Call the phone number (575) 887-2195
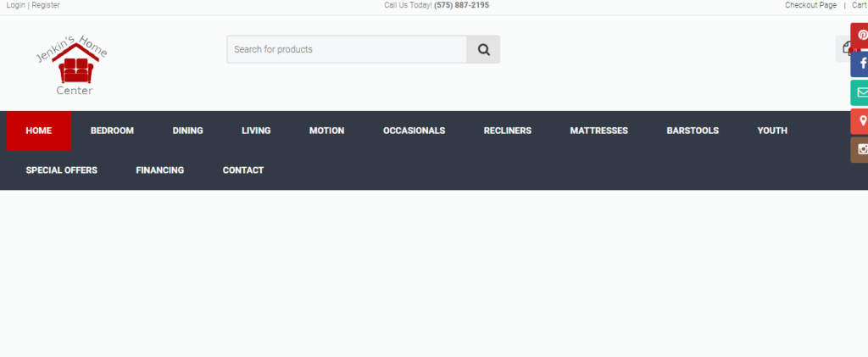 461,5
